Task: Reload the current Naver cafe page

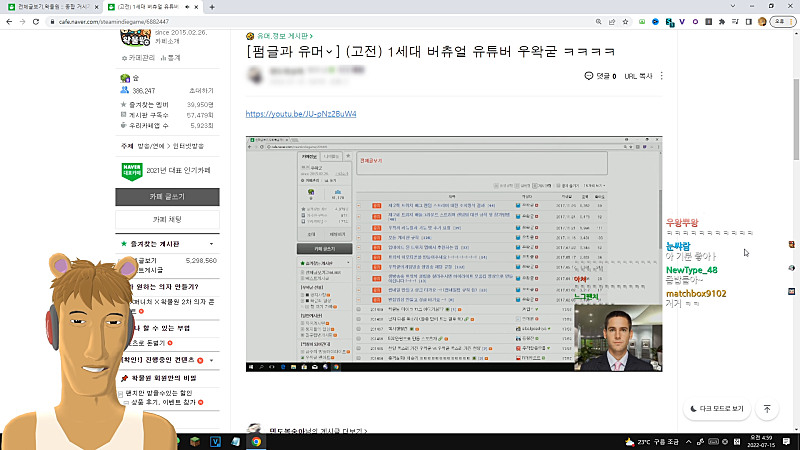Action: click(x=36, y=22)
